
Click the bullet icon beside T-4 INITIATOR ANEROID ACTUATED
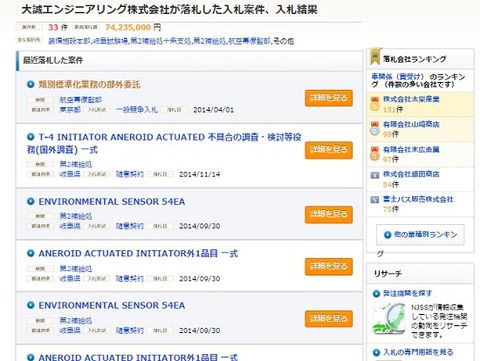click(31, 137)
